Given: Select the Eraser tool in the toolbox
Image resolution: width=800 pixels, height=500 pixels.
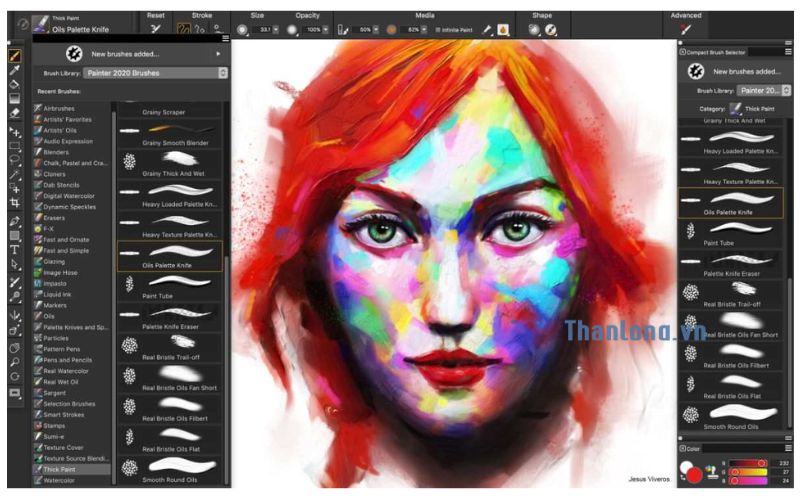Looking at the screenshot, I should pyautogui.click(x=14, y=112).
